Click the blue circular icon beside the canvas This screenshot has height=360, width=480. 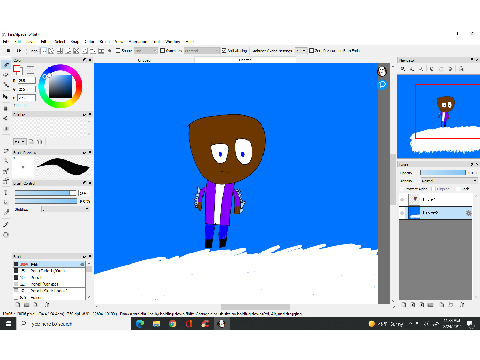(x=382, y=85)
